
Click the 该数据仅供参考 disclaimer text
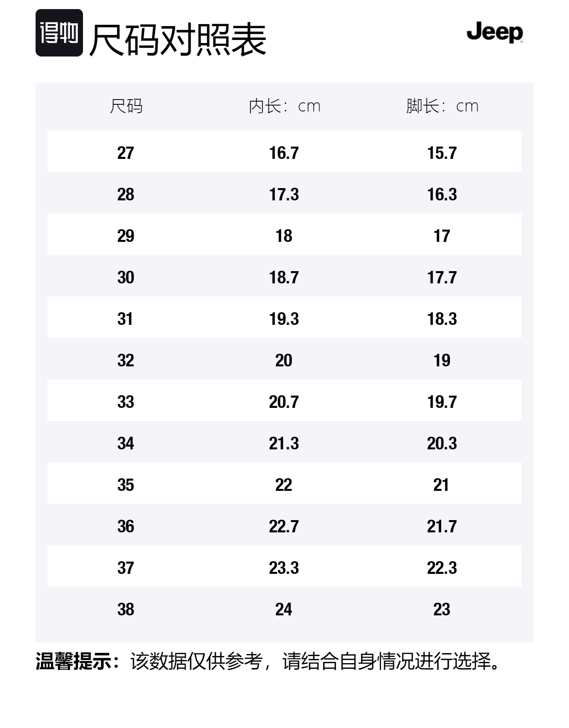pos(197,661)
